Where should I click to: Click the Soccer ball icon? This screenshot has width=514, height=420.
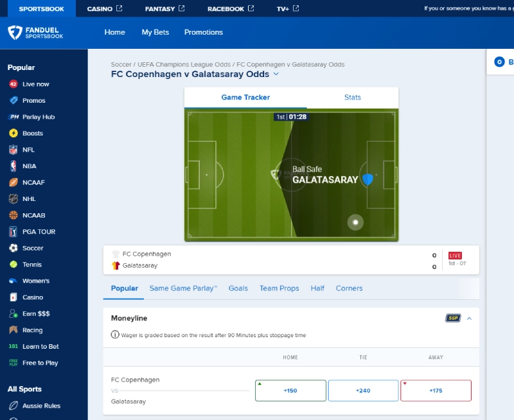[13, 248]
